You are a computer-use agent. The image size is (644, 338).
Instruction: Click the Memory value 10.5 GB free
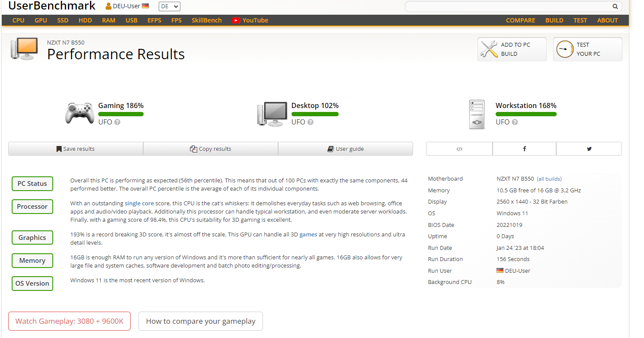click(x=539, y=191)
